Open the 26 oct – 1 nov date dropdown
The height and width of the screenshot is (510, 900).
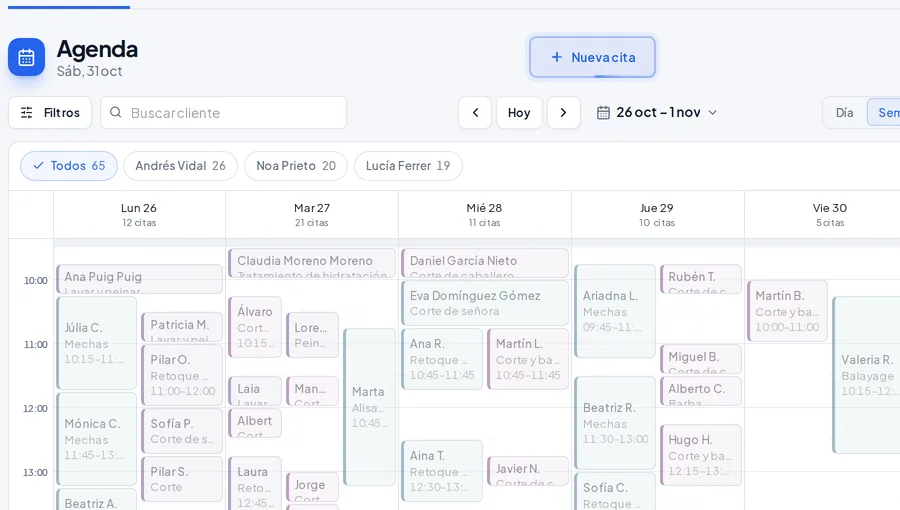[x=657, y=112]
